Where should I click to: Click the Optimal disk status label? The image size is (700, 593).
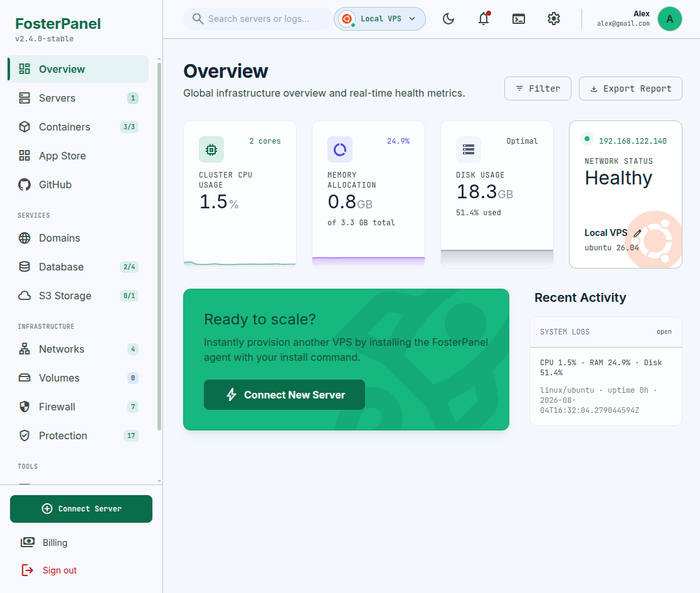coord(522,141)
